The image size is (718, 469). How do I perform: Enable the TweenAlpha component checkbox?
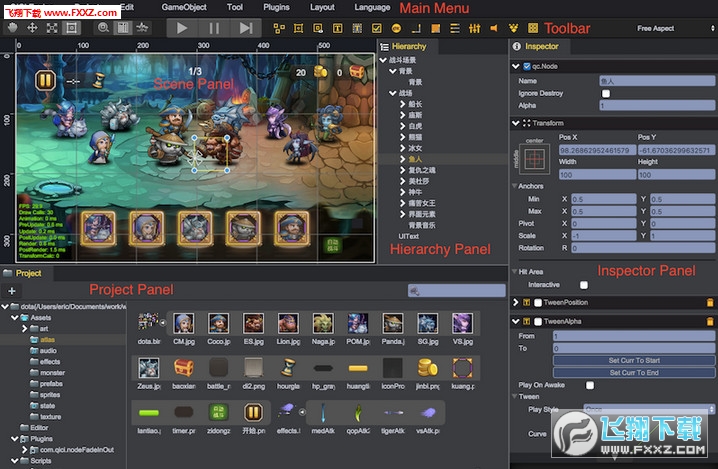coord(538,322)
